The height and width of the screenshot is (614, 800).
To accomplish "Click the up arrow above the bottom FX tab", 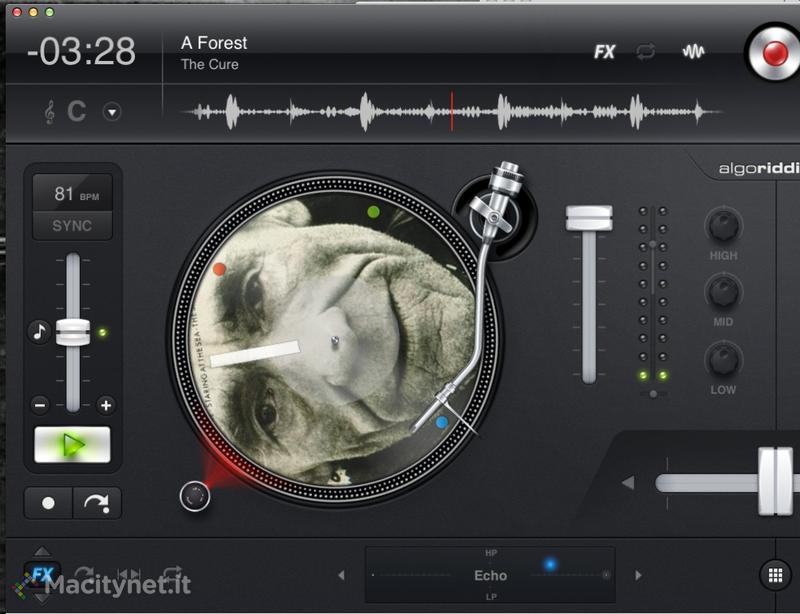I will pyautogui.click(x=42, y=552).
